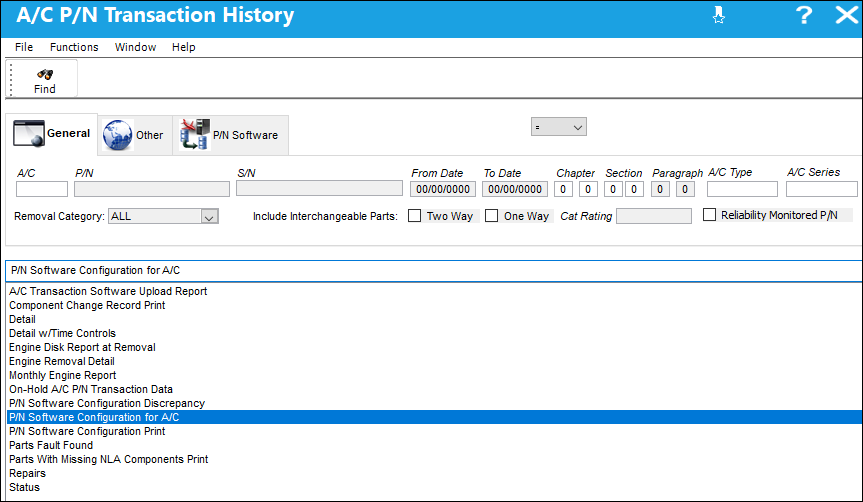Image resolution: width=863 pixels, height=502 pixels.
Task: Open help with the question mark icon
Action: point(804,15)
